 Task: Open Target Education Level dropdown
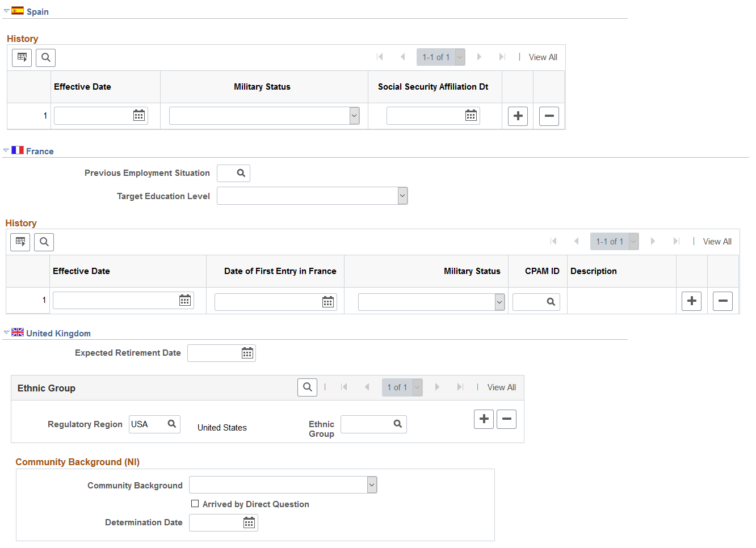[402, 196]
